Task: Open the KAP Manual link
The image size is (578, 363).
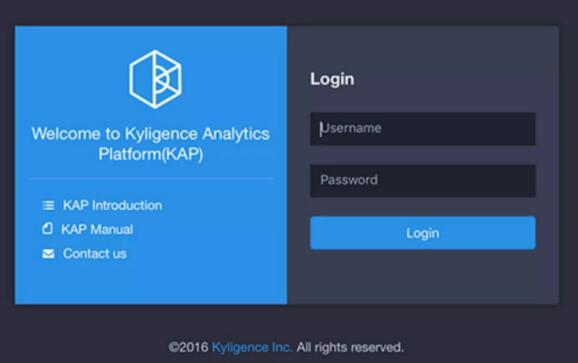Action: (97, 229)
